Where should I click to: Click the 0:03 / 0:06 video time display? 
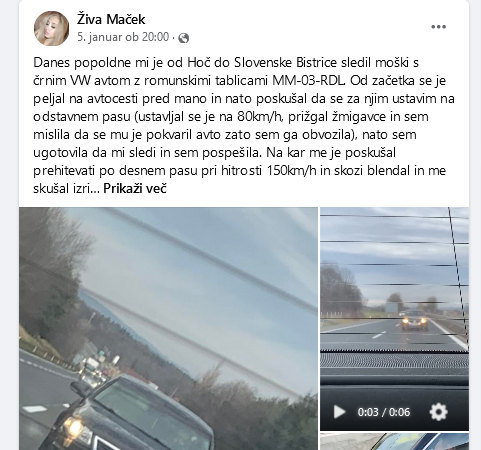tap(384, 412)
